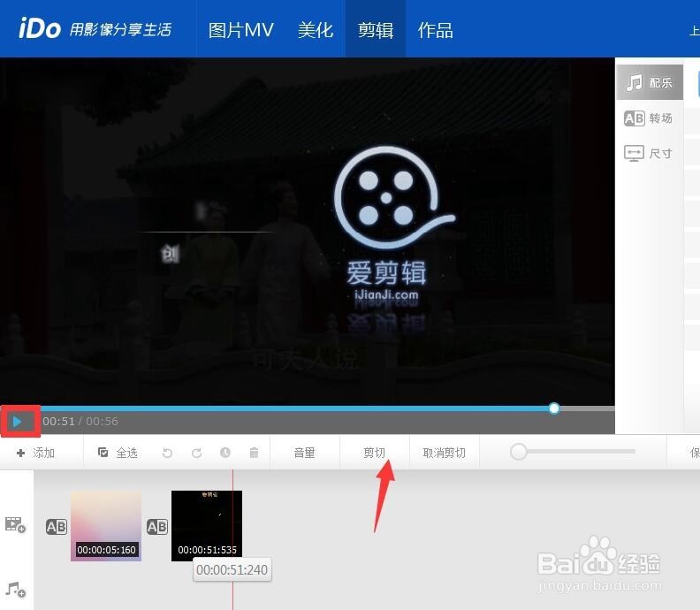Select the 00:00:05:160 clip thumbnail

point(106,526)
